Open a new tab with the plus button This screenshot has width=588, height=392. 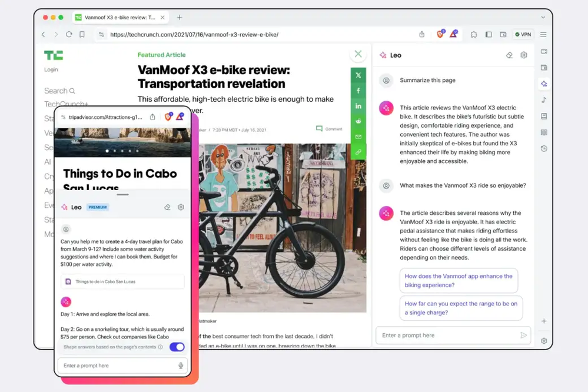pos(180,18)
